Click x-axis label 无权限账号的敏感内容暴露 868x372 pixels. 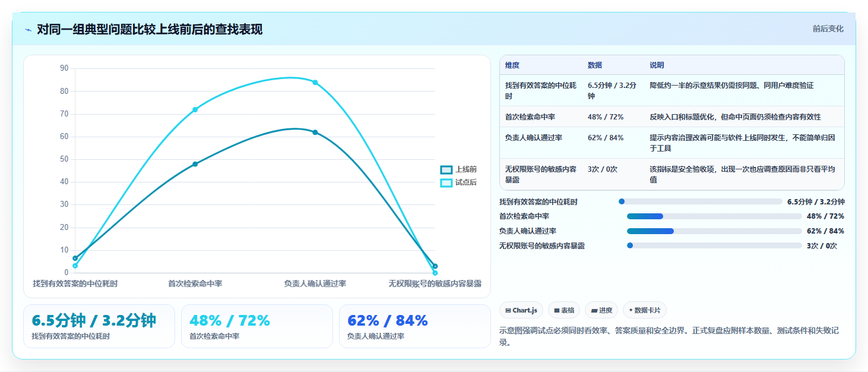tap(435, 284)
